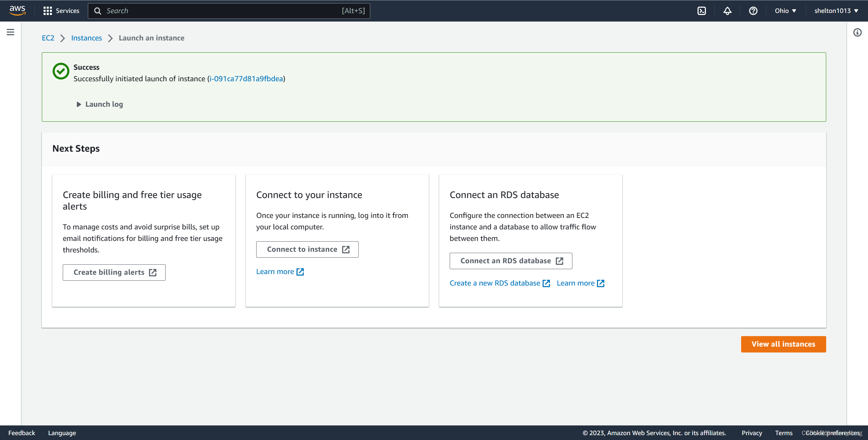Click Connect to instance button
868x440 pixels.
pyautogui.click(x=307, y=249)
